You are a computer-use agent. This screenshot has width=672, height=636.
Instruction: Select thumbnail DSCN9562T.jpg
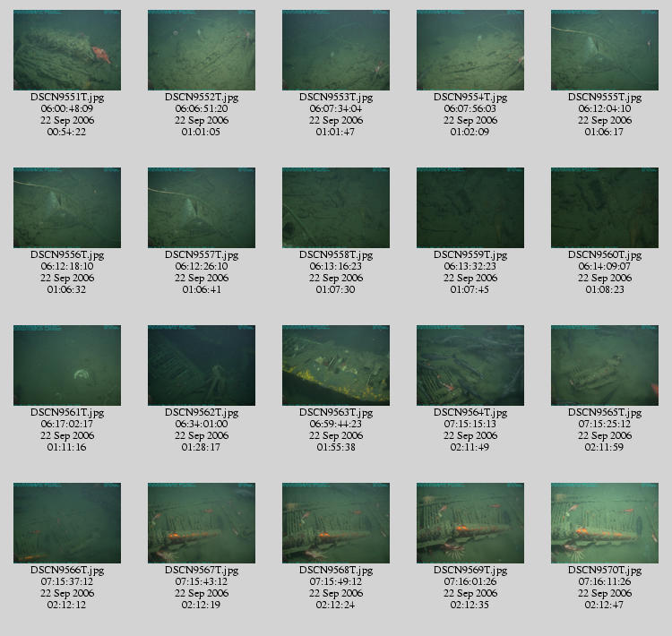point(202,365)
